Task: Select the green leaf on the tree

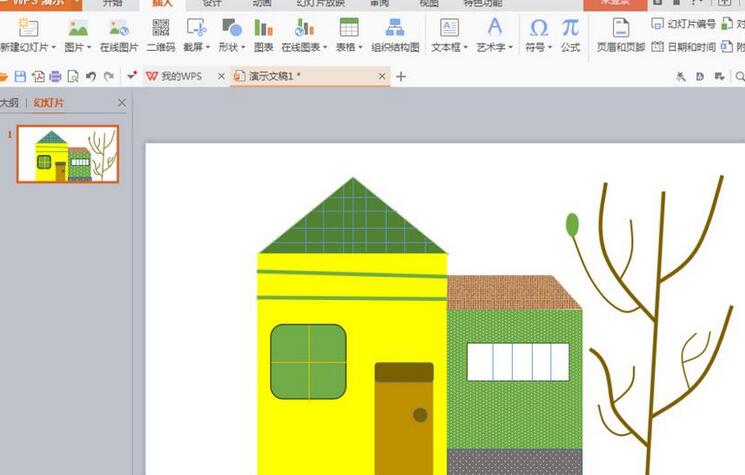Action: point(573,225)
